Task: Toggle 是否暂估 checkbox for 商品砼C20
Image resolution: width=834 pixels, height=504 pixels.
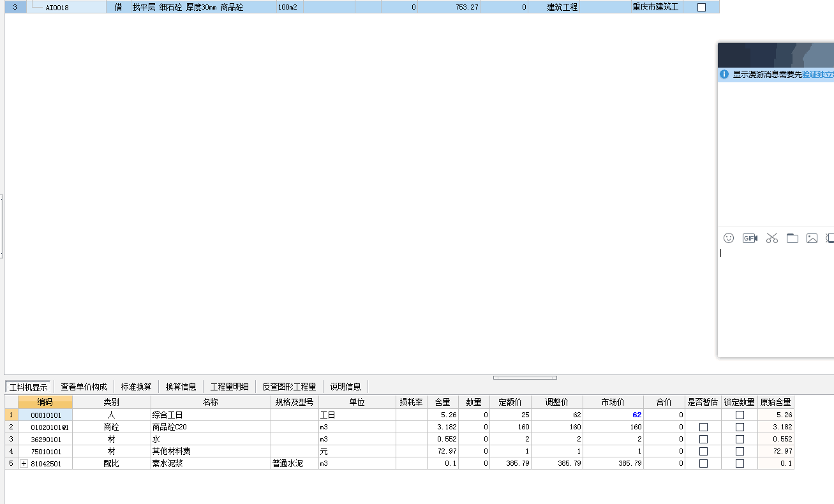Action: click(703, 427)
